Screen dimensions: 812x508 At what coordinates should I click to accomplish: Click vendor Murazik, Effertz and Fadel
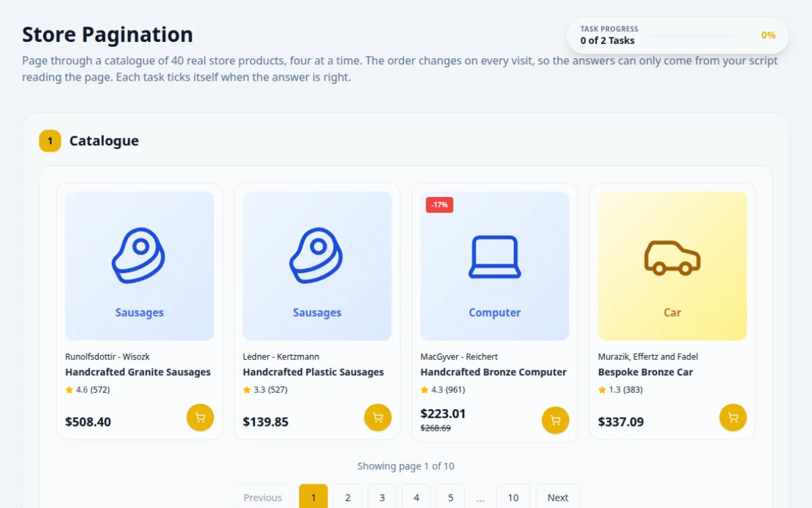[x=648, y=356]
